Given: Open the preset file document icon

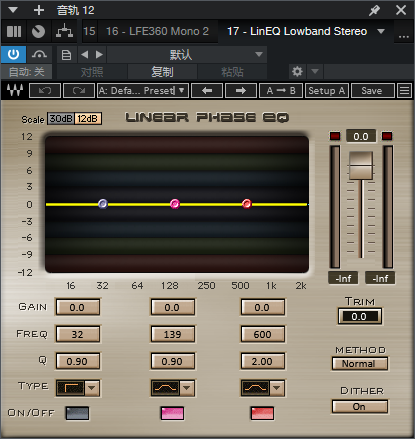Looking at the screenshot, I should click(x=66, y=55).
